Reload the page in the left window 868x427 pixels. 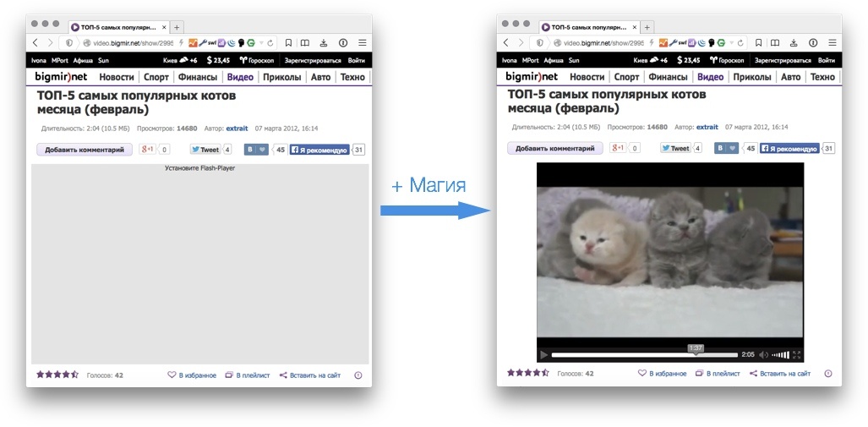pos(270,42)
